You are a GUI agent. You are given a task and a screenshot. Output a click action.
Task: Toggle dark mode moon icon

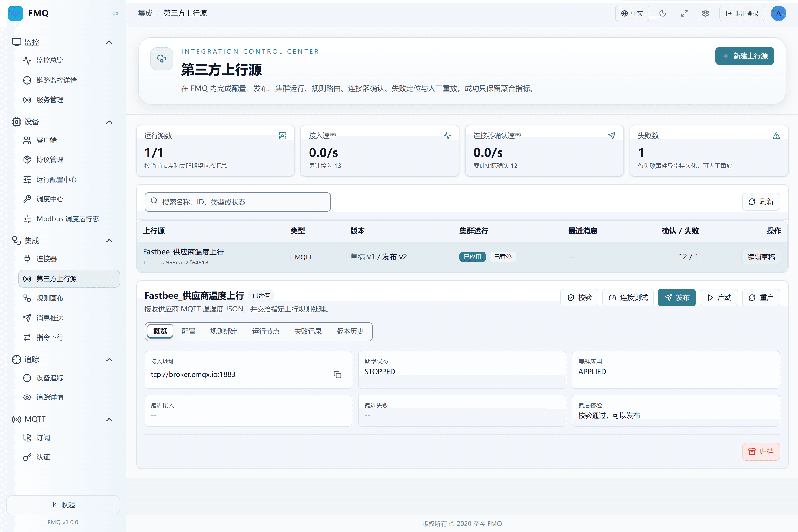(663, 13)
